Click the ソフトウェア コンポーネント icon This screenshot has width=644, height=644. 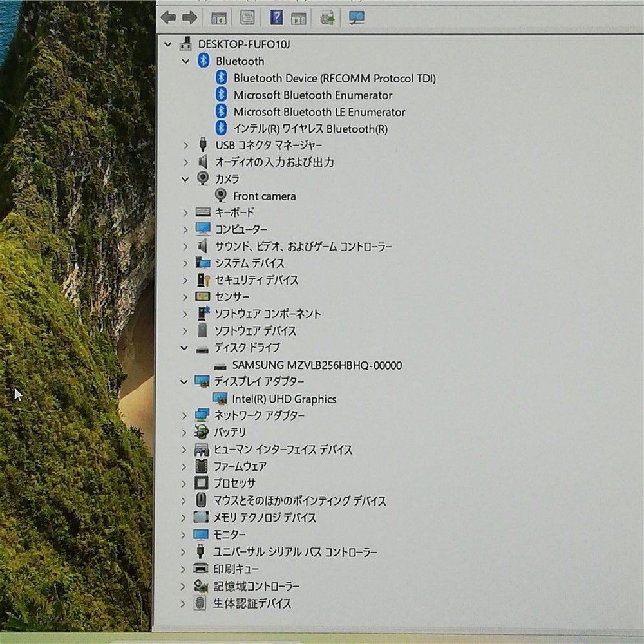tap(204, 314)
